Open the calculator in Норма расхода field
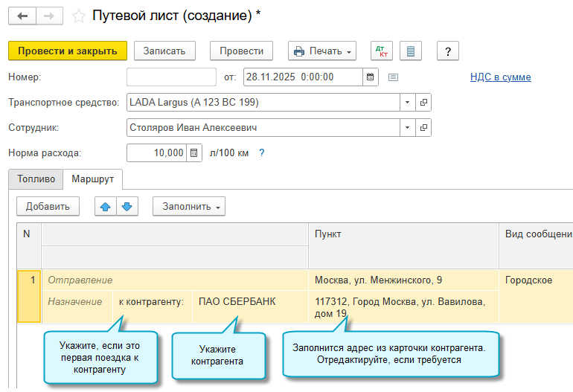Viewport: 573px width, 392px height. (193, 152)
